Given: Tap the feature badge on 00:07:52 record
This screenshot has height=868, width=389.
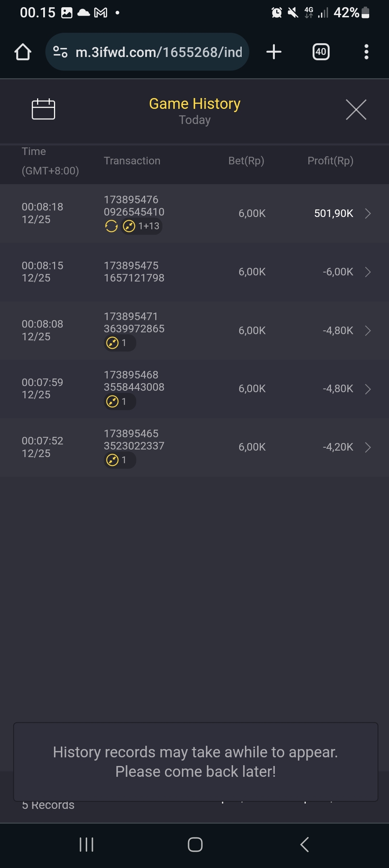Looking at the screenshot, I should [120, 460].
